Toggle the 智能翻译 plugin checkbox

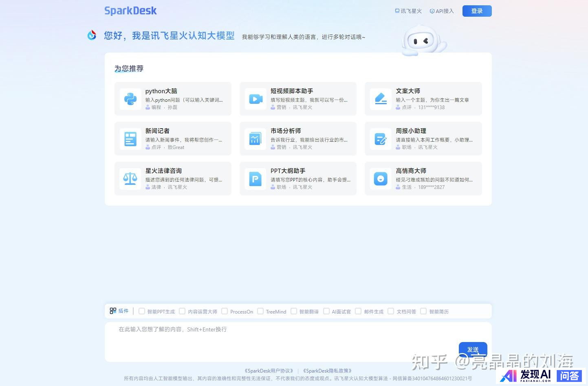pos(294,311)
